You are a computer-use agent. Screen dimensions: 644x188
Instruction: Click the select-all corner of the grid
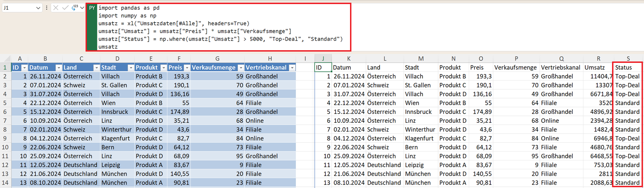pyautogui.click(x=6, y=59)
